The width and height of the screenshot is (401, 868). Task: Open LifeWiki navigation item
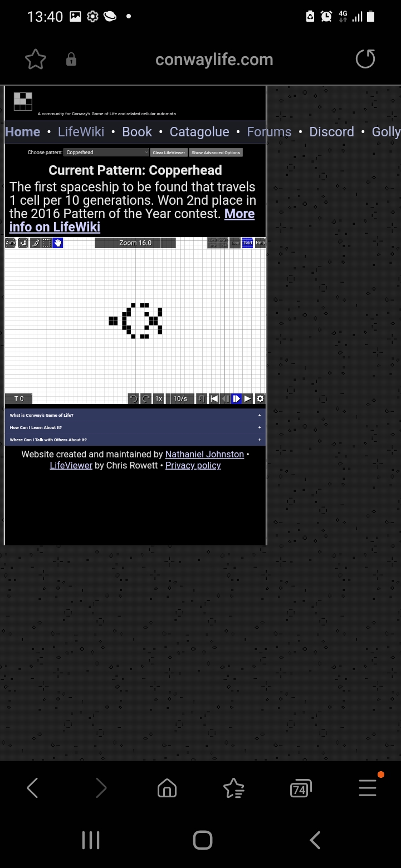pyautogui.click(x=81, y=132)
